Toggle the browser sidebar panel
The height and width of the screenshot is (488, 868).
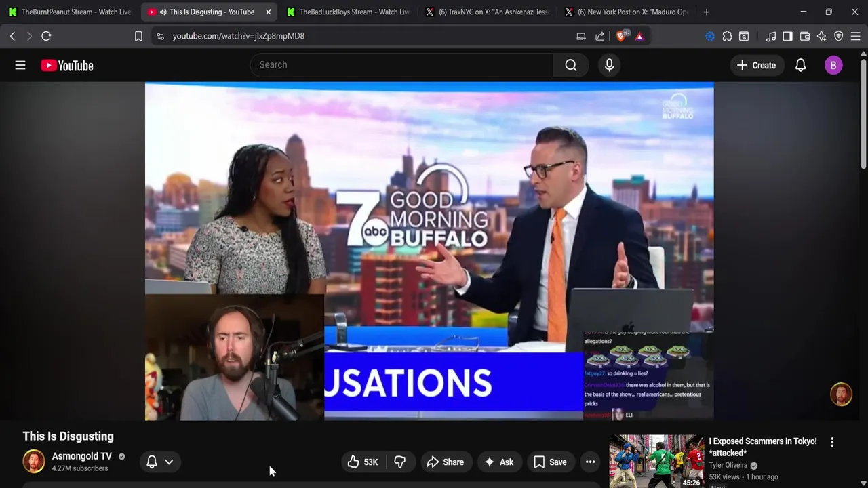point(787,36)
